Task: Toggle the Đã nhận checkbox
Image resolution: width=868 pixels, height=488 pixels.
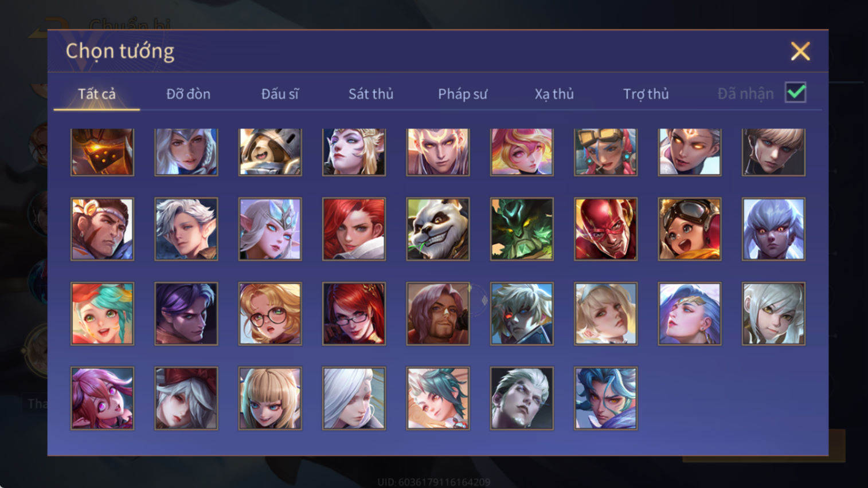Action: point(796,93)
